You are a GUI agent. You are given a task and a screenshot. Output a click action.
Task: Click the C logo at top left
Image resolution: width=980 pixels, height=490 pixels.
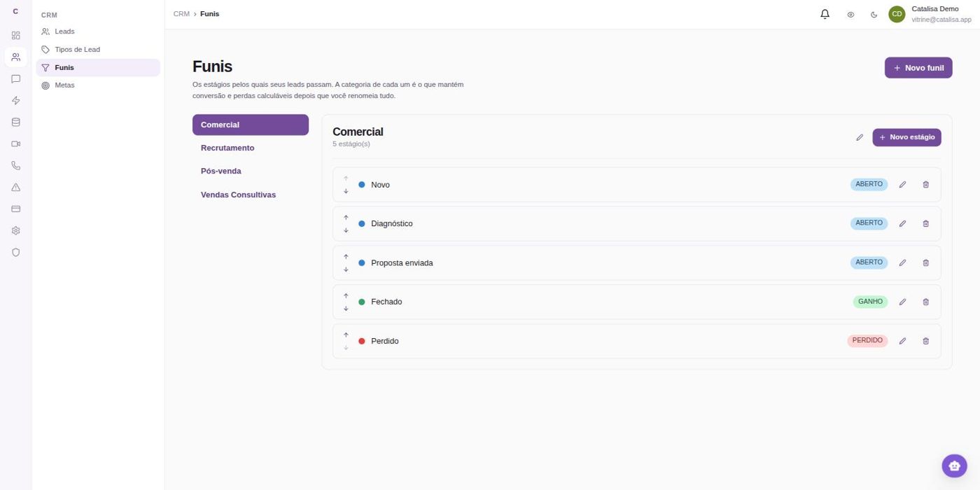(x=15, y=11)
